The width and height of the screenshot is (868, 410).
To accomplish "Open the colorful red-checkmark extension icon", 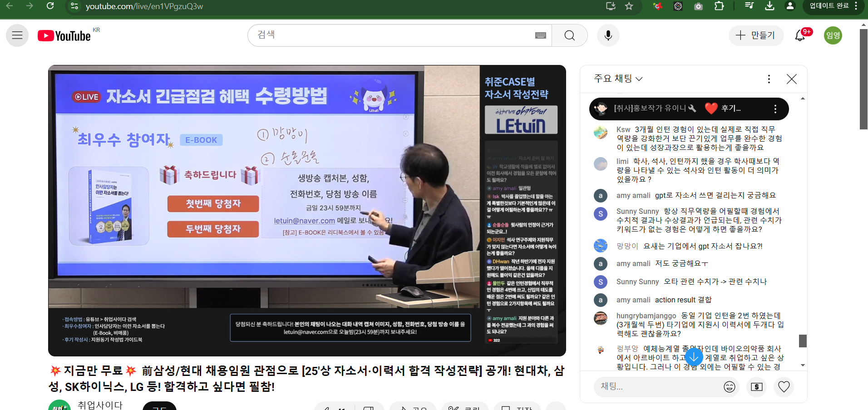I will (x=657, y=6).
